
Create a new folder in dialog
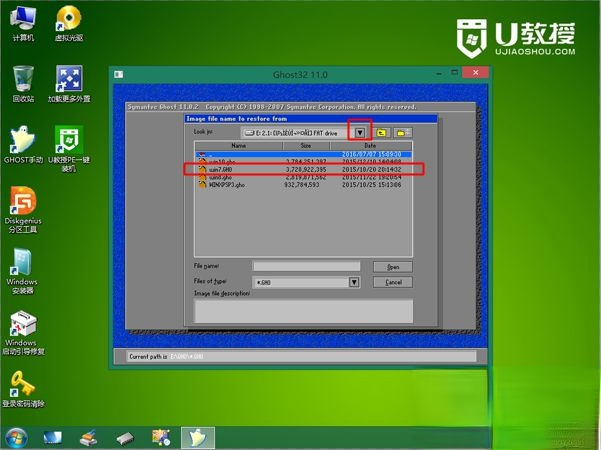click(x=403, y=133)
